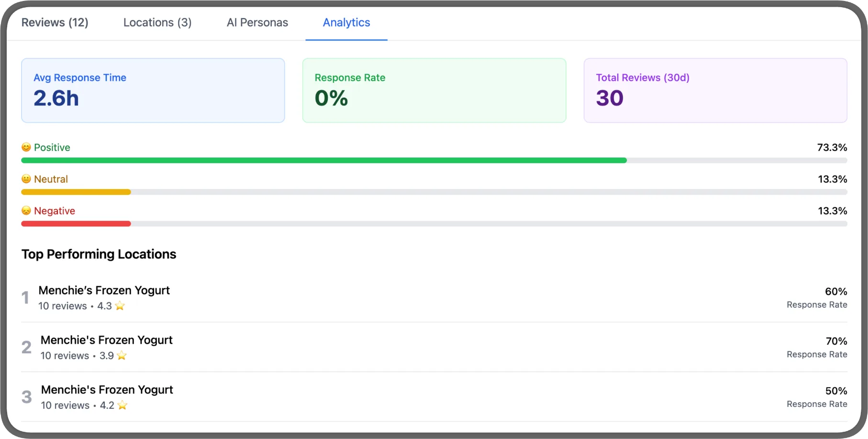Click the 13.3% value for Negative
Viewport: 868px width, 439px height.
pyautogui.click(x=833, y=211)
